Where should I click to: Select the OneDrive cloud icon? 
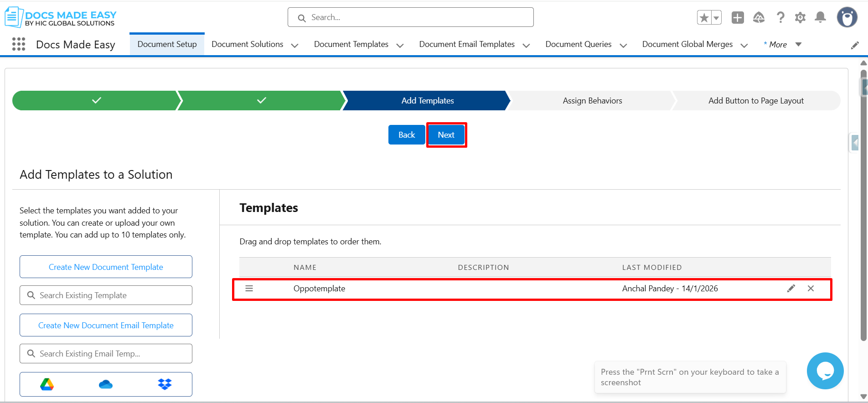(x=106, y=384)
